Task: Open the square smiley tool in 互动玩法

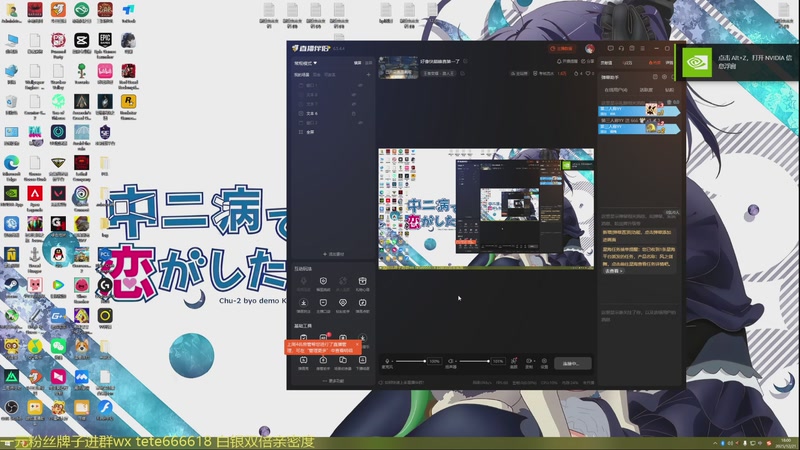Action: coord(323,303)
